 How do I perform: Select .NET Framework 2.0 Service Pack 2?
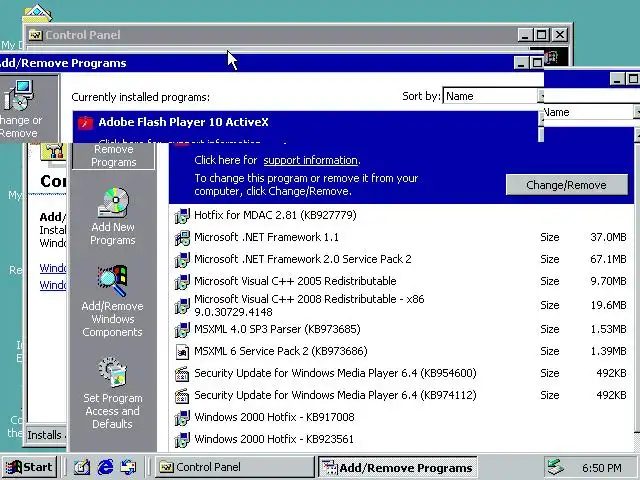tap(402, 259)
